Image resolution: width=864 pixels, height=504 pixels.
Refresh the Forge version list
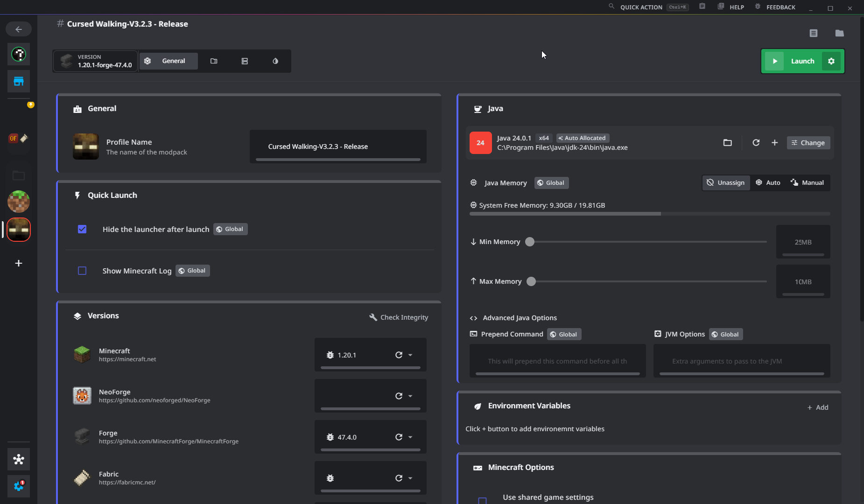tap(399, 437)
